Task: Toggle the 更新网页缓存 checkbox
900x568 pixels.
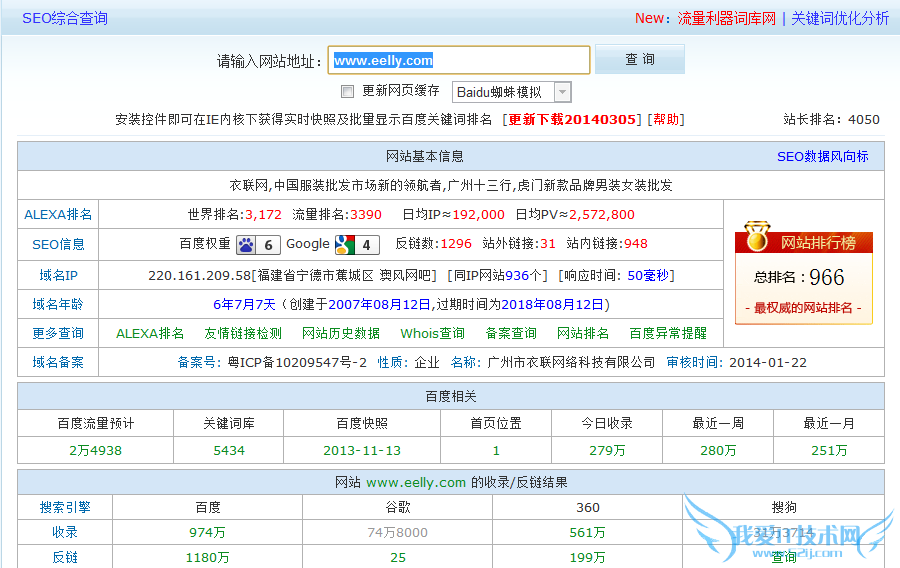Action: [x=347, y=92]
